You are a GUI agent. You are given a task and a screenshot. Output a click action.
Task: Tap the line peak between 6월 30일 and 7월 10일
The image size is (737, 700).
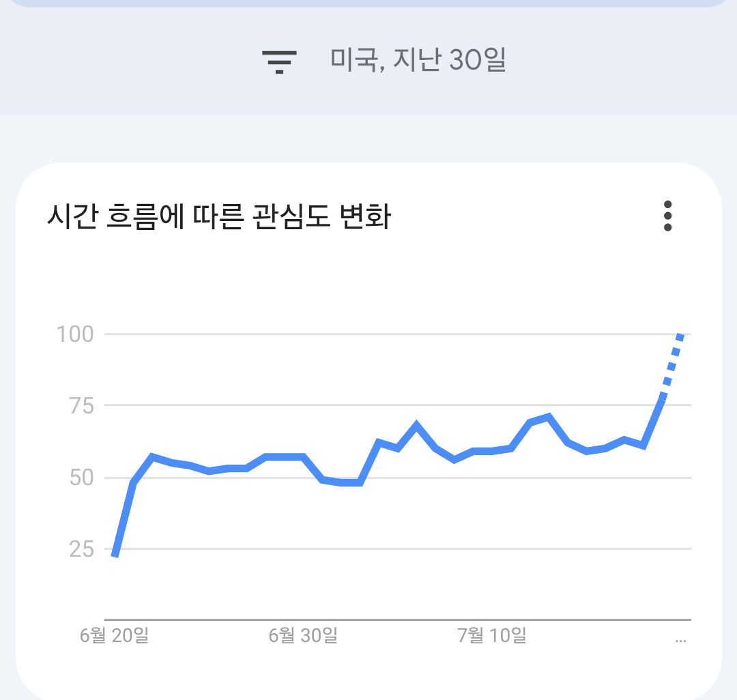(x=416, y=424)
